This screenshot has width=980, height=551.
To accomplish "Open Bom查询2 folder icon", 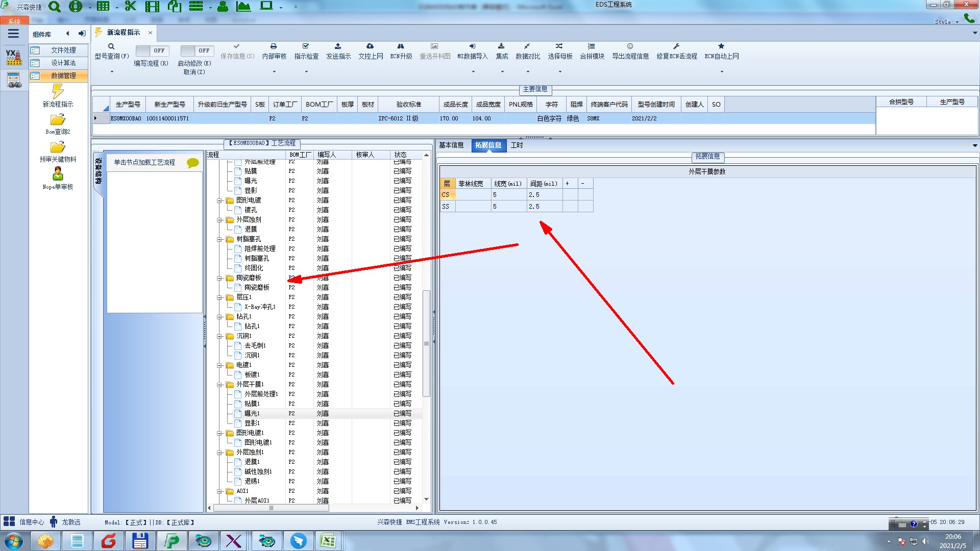I will [58, 120].
